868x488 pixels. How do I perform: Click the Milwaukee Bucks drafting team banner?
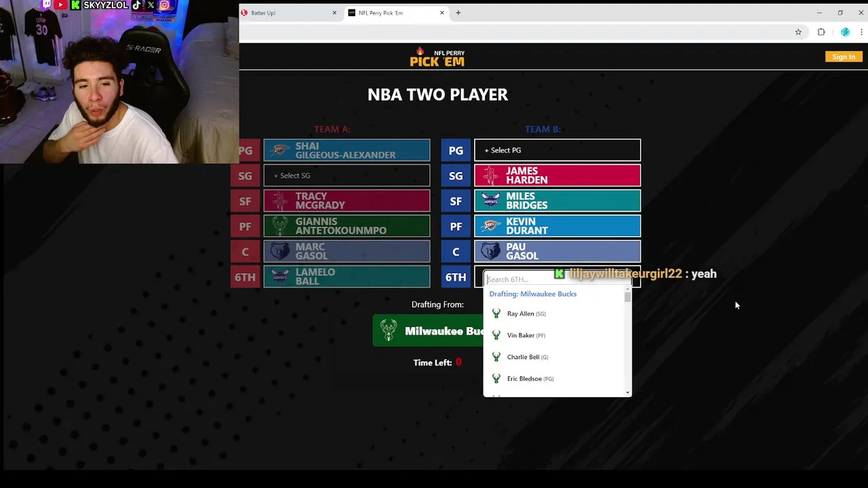[x=428, y=331]
